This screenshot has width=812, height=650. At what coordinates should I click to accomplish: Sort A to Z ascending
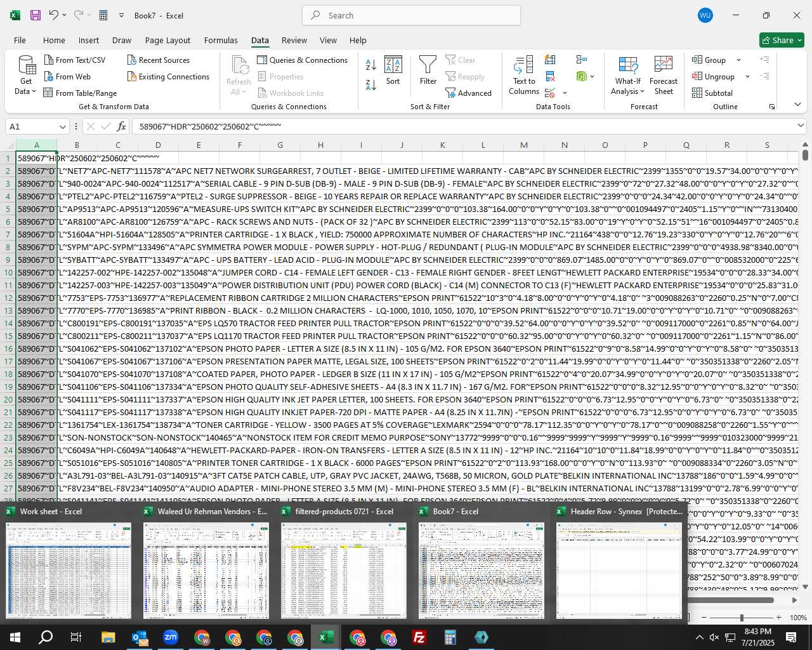point(371,65)
